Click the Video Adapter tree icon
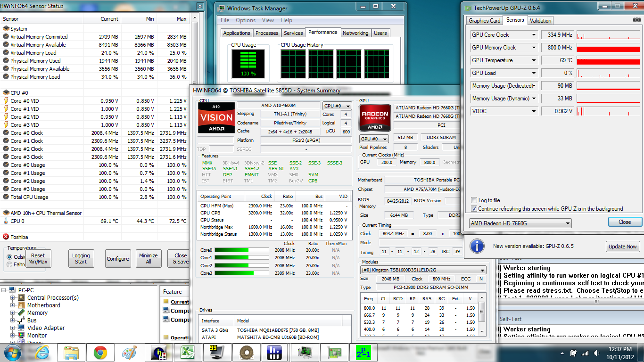Image resolution: width=644 pixels, height=362 pixels. click(x=22, y=328)
